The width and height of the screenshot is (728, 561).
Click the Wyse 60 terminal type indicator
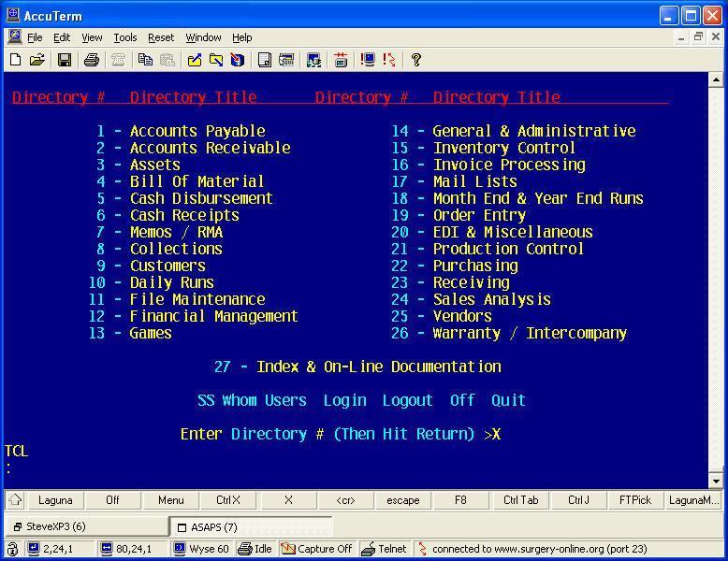click(x=201, y=549)
